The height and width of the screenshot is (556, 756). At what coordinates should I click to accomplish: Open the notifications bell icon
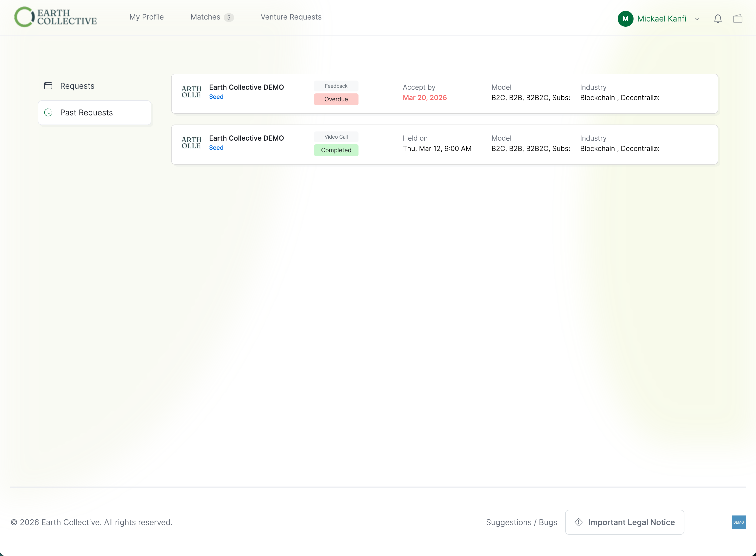[x=718, y=19]
